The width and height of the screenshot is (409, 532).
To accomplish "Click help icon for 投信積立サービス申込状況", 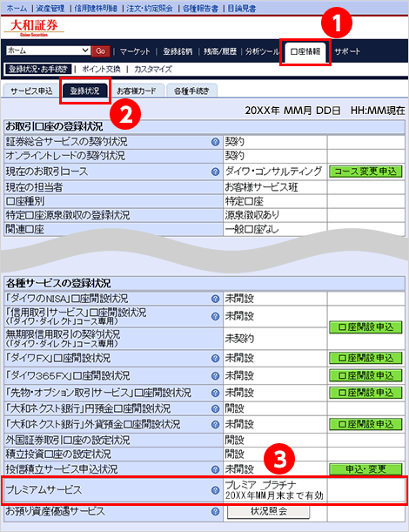I will (x=215, y=469).
